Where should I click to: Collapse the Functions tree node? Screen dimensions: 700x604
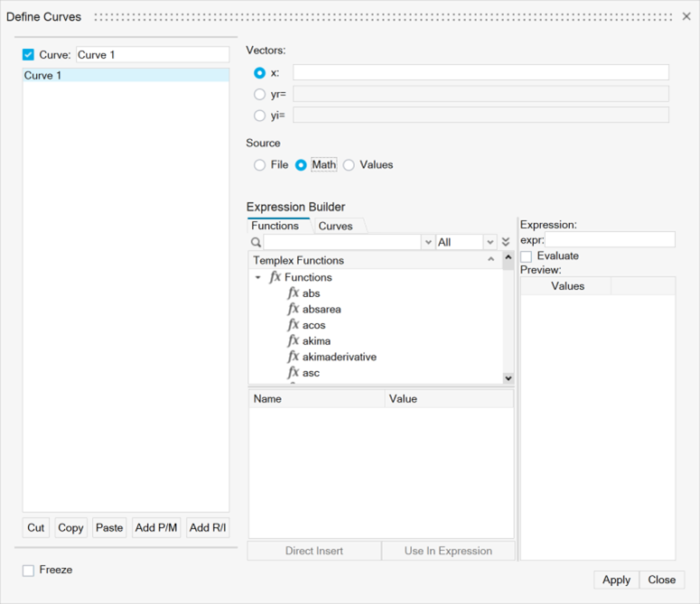pyautogui.click(x=258, y=278)
